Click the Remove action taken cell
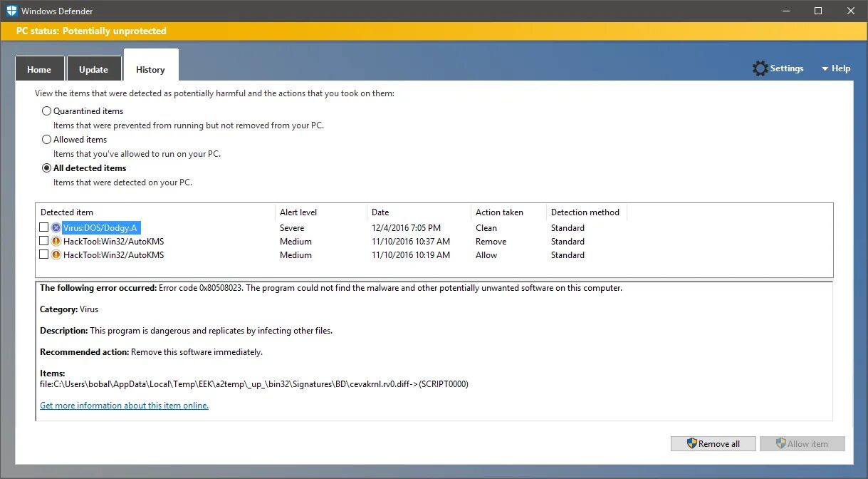 (491, 242)
